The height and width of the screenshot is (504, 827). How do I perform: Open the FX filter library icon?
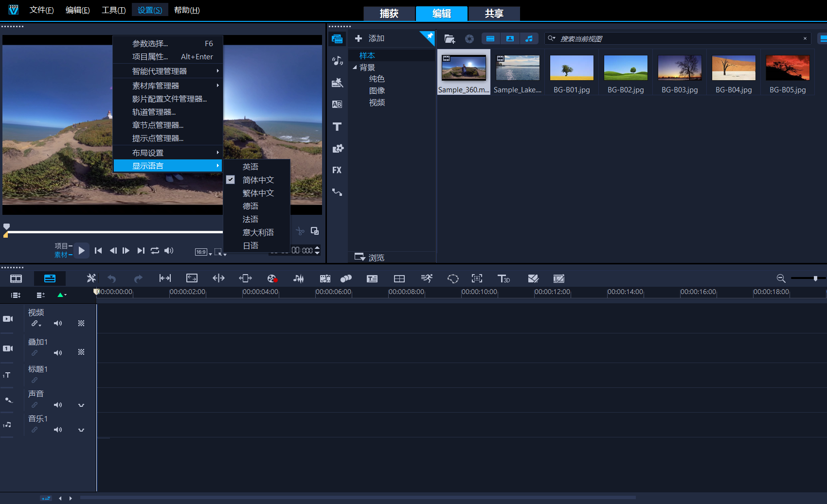point(337,170)
